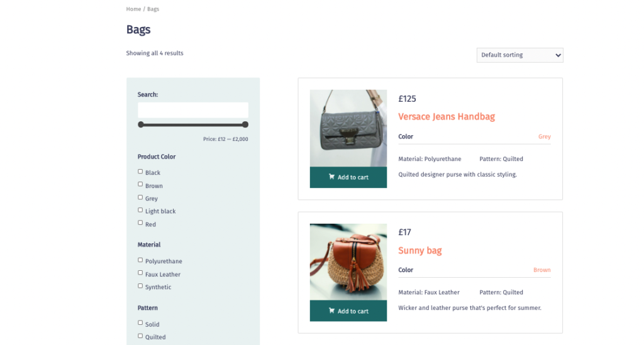Tick the Brown color checkbox
The image size is (644, 345).
pyautogui.click(x=140, y=184)
